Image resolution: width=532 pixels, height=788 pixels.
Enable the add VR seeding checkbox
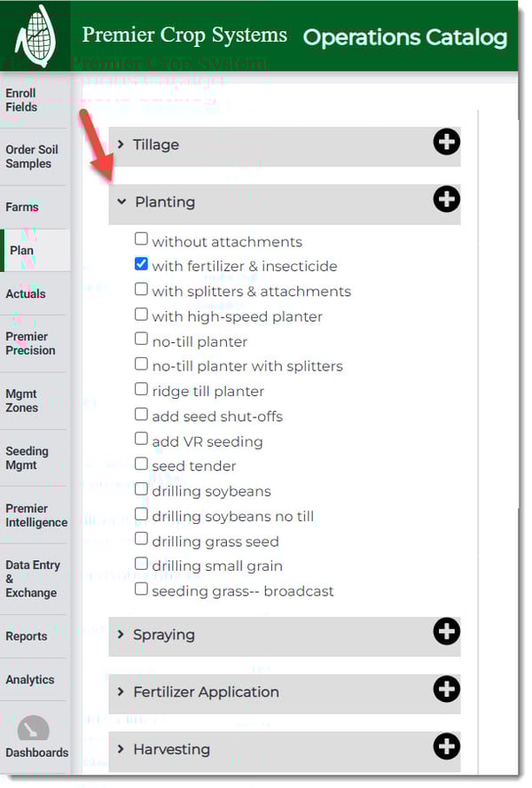point(141,439)
